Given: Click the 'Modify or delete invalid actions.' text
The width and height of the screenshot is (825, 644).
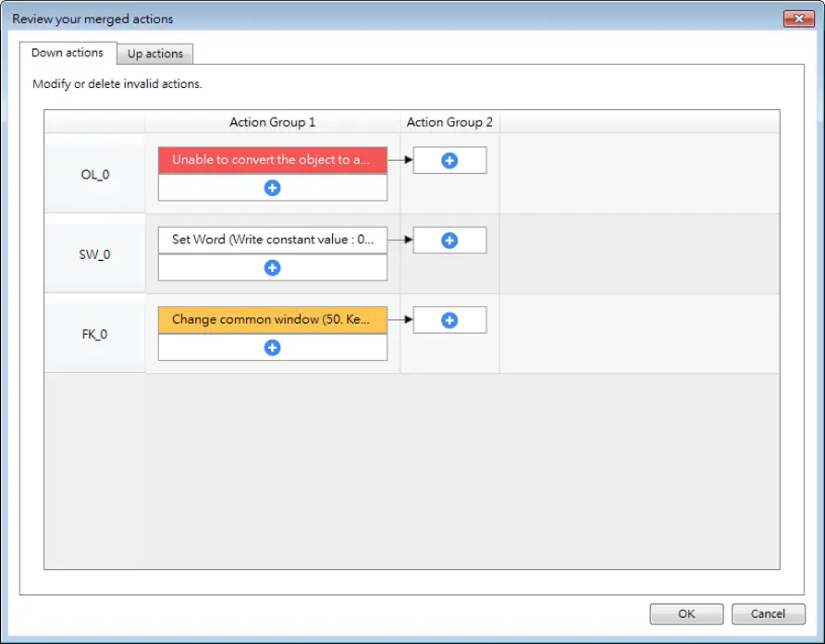Looking at the screenshot, I should pos(117,84).
